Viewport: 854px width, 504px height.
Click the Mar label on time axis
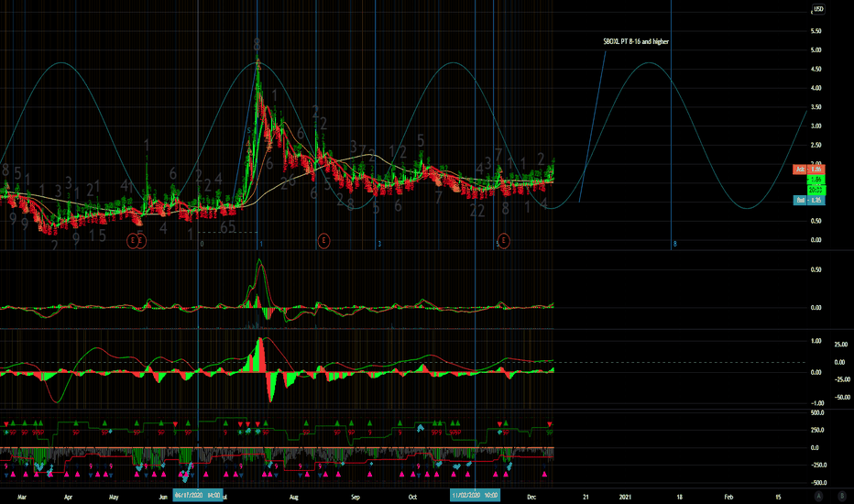[22, 497]
